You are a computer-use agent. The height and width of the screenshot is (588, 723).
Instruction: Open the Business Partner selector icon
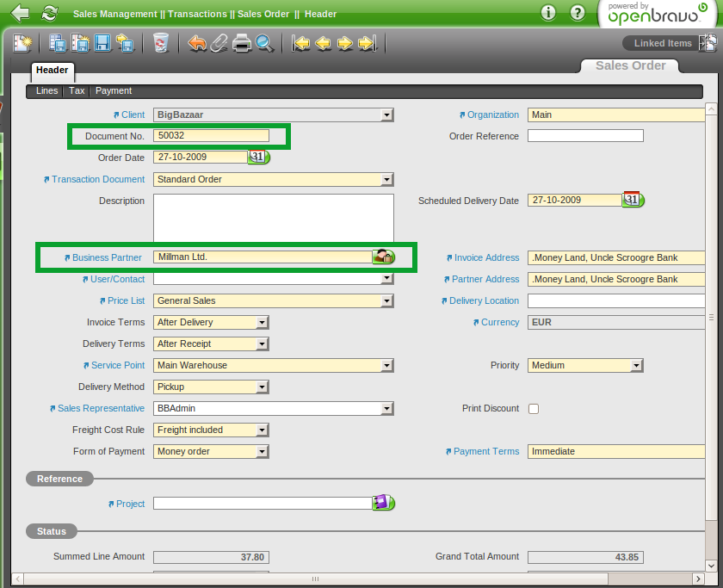tap(383, 257)
